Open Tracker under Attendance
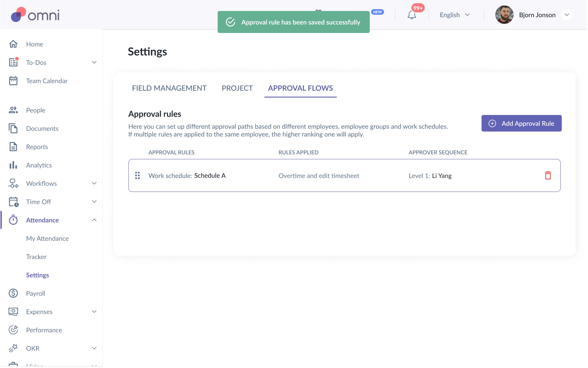Image resolution: width=588 pixels, height=368 pixels. (x=36, y=257)
